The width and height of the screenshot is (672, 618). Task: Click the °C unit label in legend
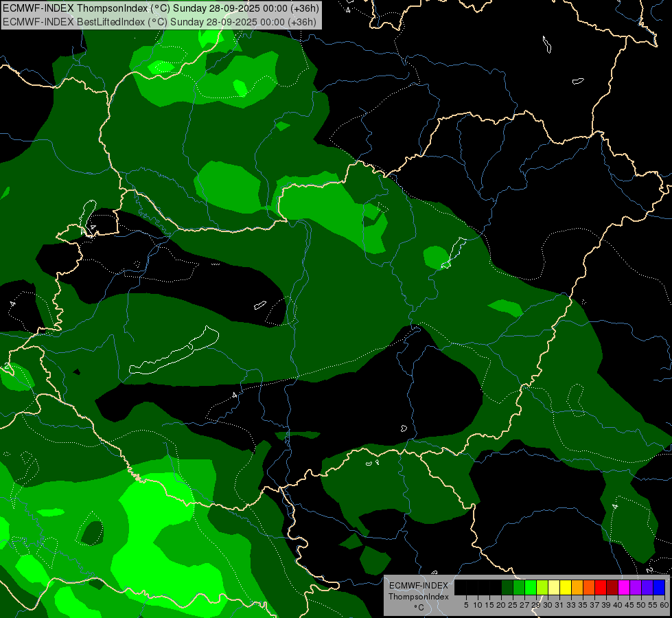pos(418,608)
